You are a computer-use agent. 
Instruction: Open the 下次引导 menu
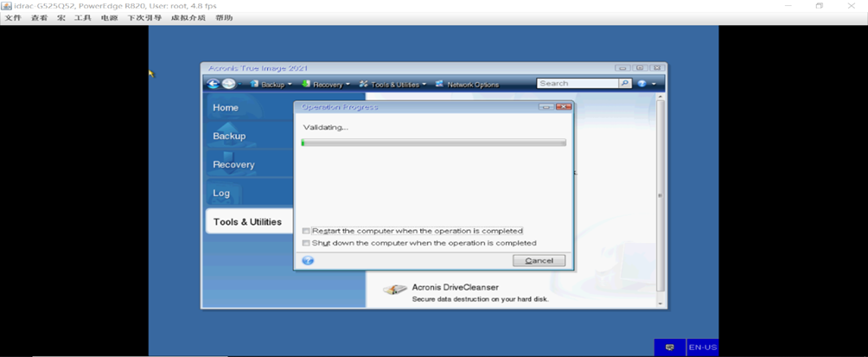click(144, 17)
